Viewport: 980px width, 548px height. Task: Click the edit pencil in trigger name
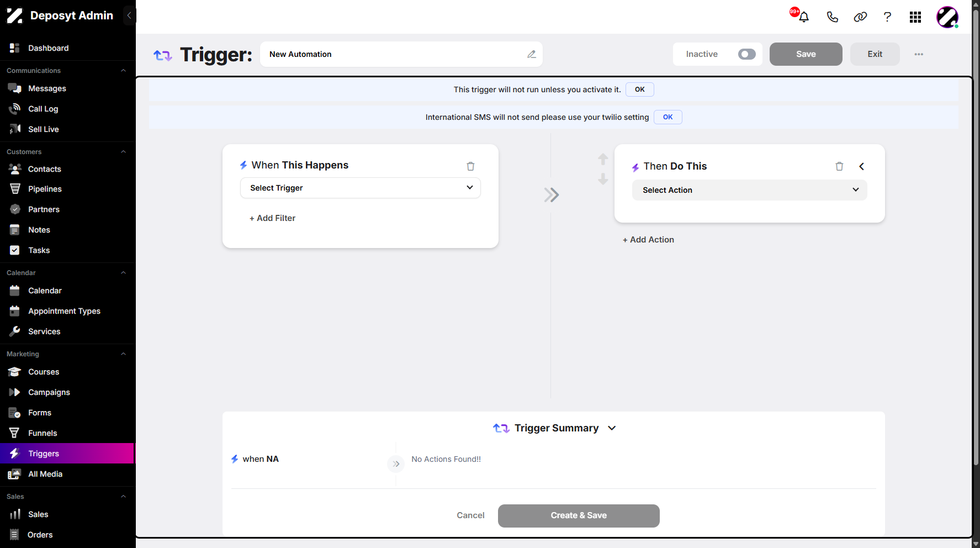(x=532, y=54)
